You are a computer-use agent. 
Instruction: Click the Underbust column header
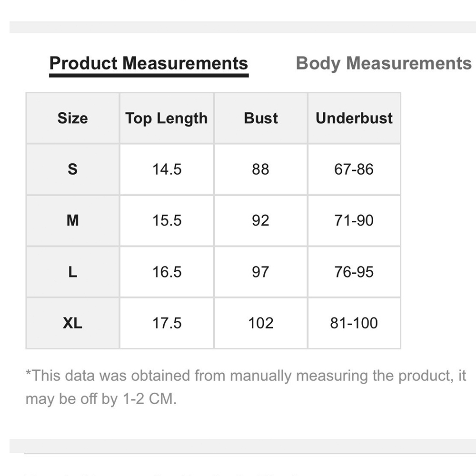pyautogui.click(x=354, y=118)
